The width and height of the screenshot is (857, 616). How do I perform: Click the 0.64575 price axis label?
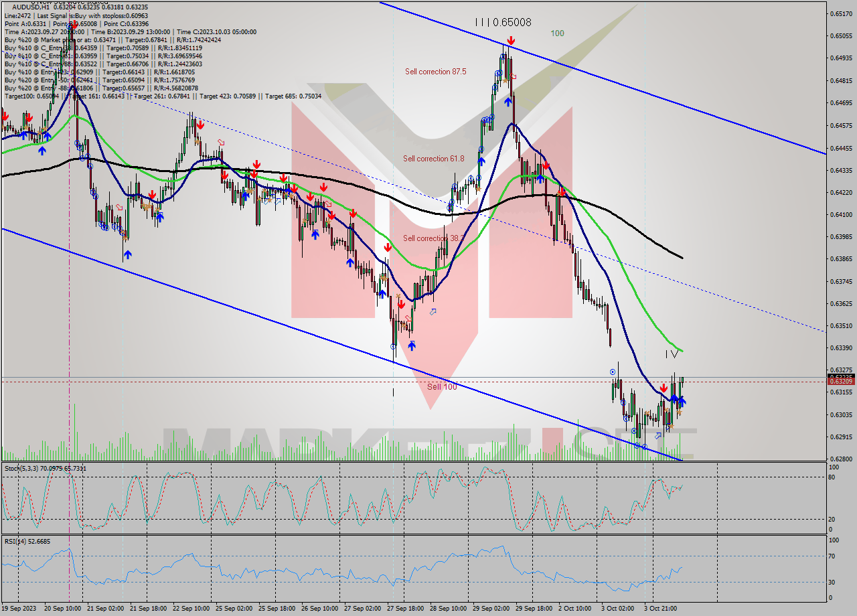click(x=842, y=125)
